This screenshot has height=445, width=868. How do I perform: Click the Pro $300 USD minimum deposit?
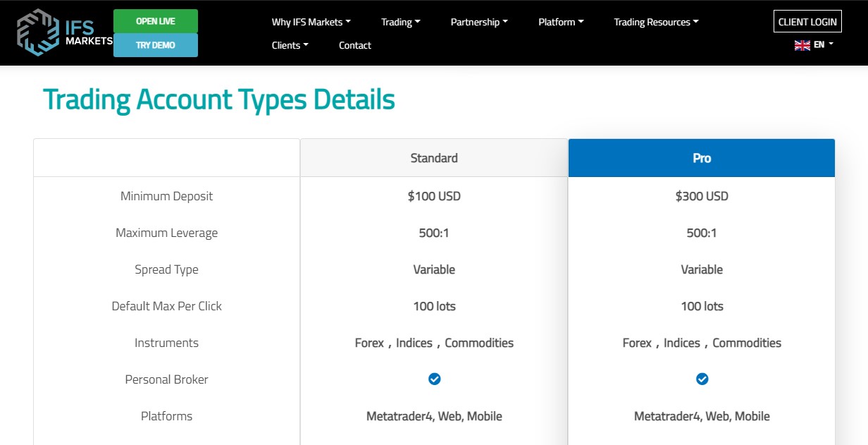[702, 196]
